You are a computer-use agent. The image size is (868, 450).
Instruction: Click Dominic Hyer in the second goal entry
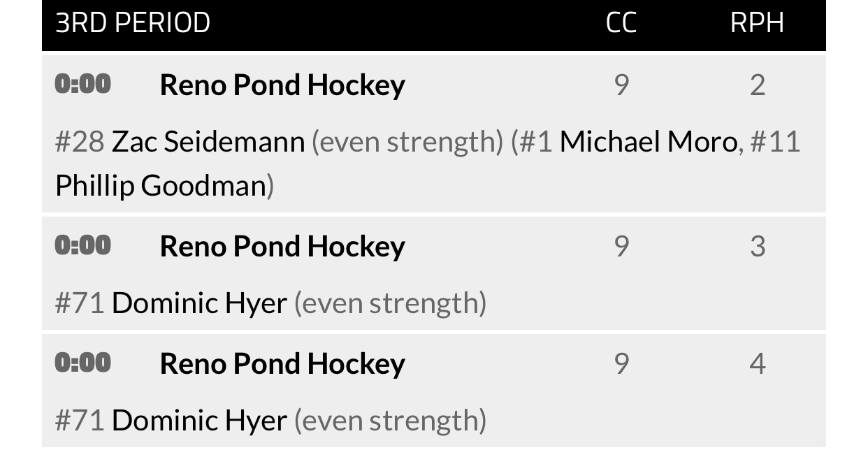coord(199,303)
